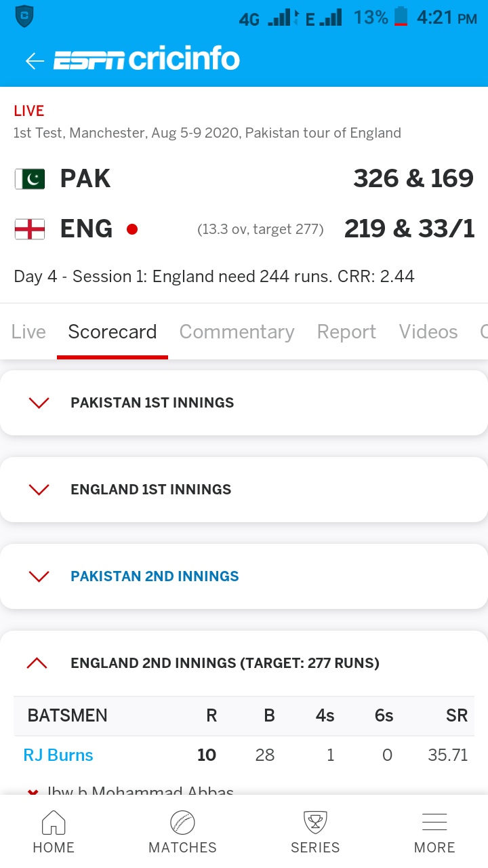Screen dimensions: 488x868
Task: Tap the England flag icon
Action: [30, 229]
